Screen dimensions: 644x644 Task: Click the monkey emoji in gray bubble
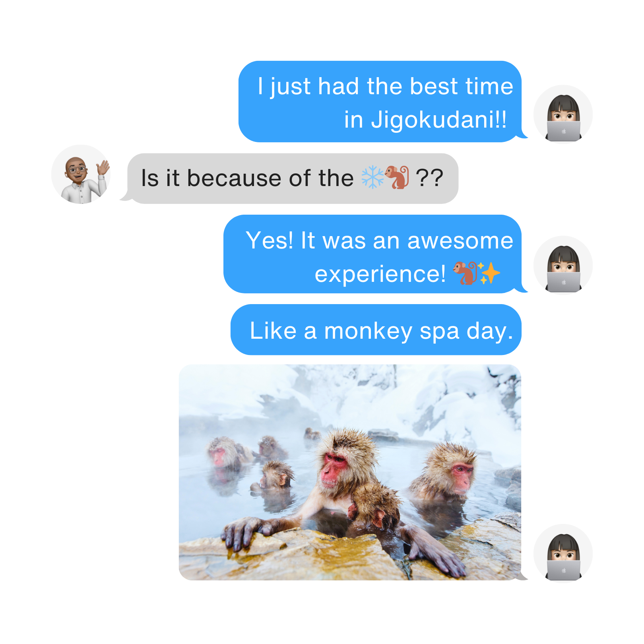point(397,177)
